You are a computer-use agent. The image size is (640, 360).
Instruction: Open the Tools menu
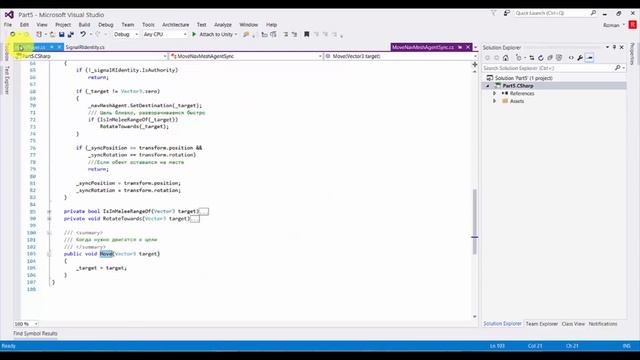tap(148, 25)
